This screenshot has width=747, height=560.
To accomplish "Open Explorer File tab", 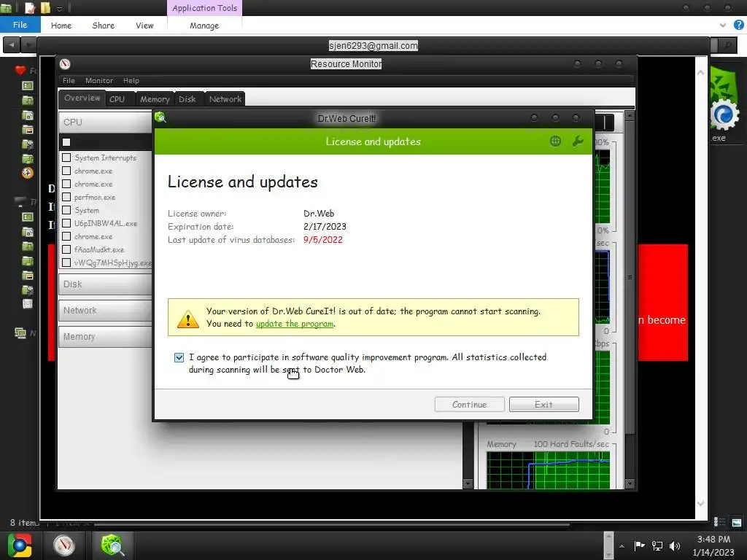I will [x=20, y=25].
